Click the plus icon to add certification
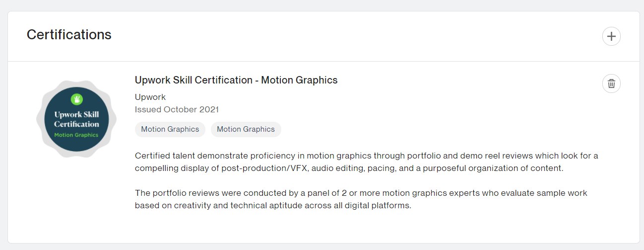The width and height of the screenshot is (644, 250). tap(611, 36)
